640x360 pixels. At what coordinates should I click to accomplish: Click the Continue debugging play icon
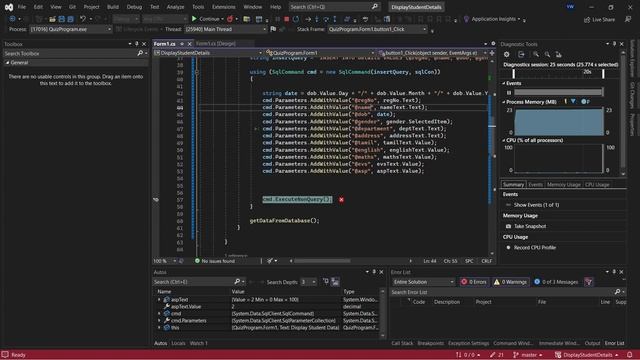click(194, 19)
